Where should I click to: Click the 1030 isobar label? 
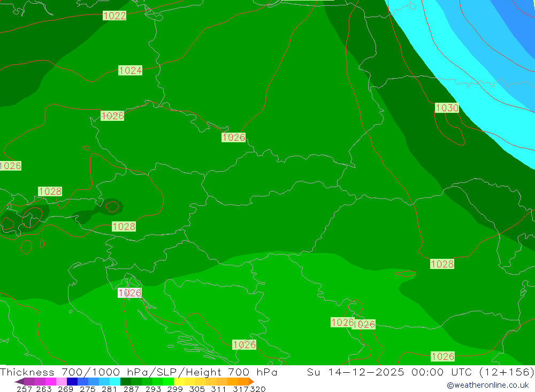point(447,108)
